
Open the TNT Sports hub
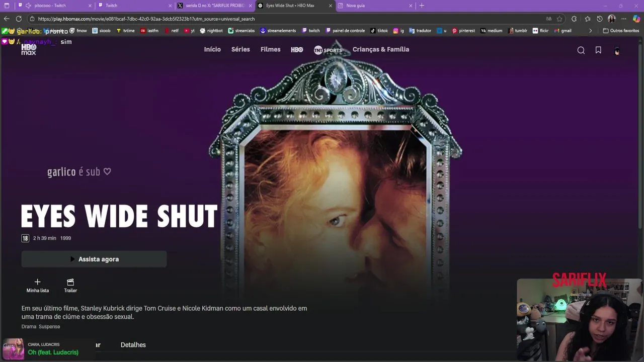[x=328, y=50]
